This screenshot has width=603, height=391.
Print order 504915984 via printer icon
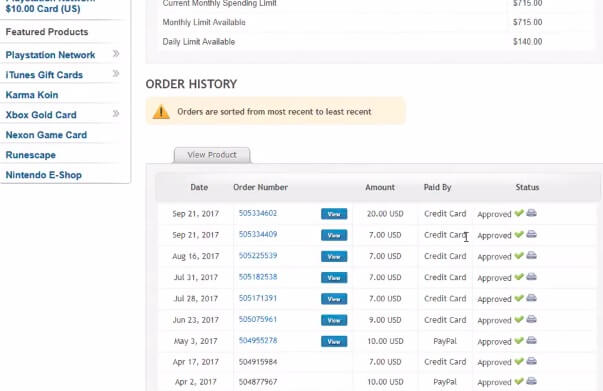coord(531,361)
